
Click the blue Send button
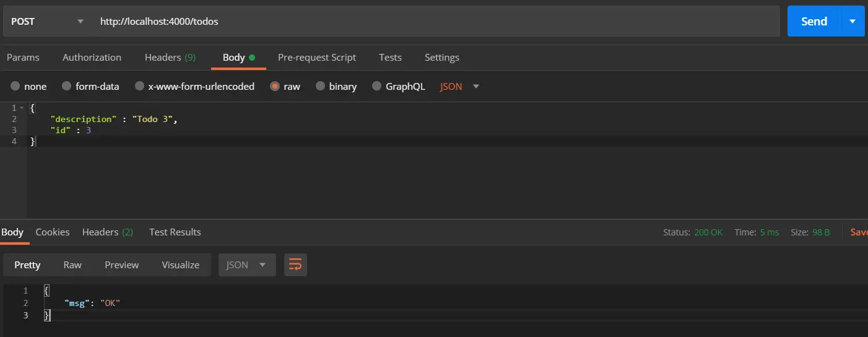(814, 21)
